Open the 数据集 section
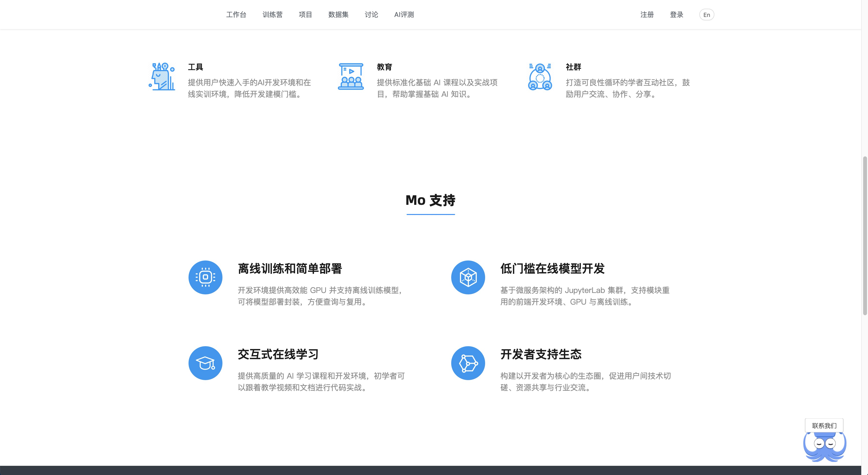The width and height of the screenshot is (868, 475). coord(338,15)
